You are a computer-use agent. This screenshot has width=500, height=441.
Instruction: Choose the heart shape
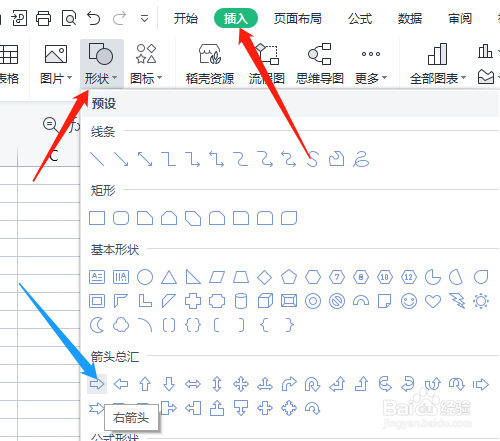(433, 301)
